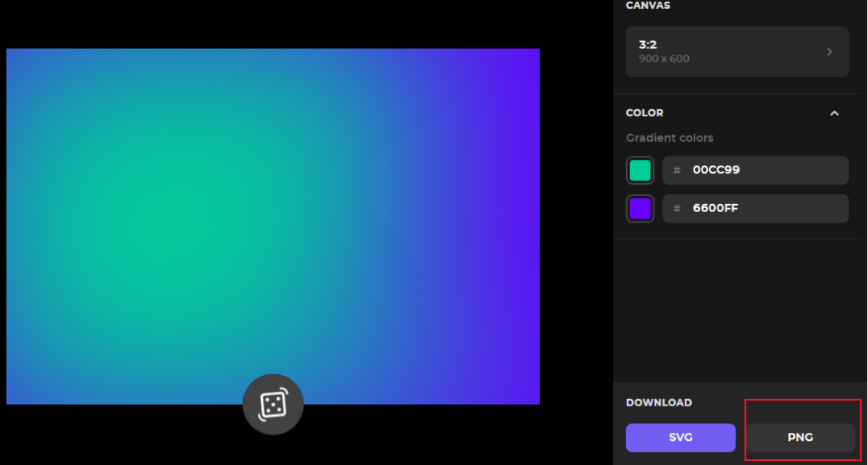Click the 900 x 600 dimensions text

(x=664, y=59)
